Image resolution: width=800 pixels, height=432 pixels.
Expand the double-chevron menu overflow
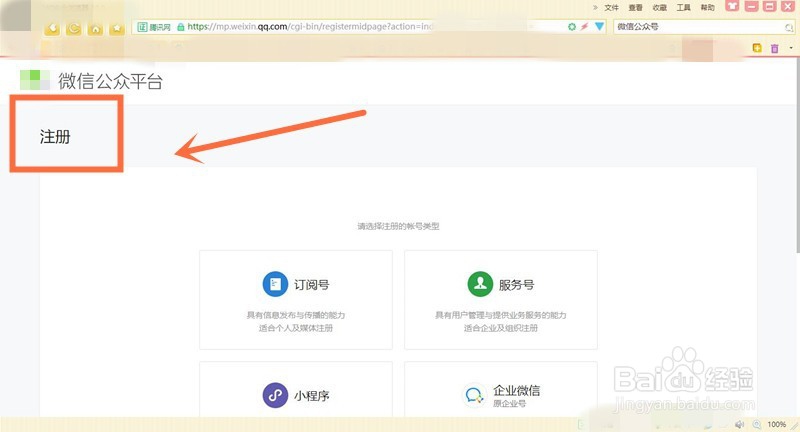coord(595,8)
